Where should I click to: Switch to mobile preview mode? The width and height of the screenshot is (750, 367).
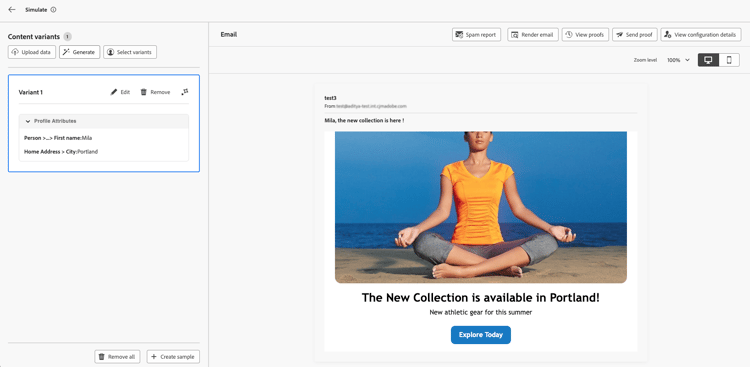click(x=729, y=60)
